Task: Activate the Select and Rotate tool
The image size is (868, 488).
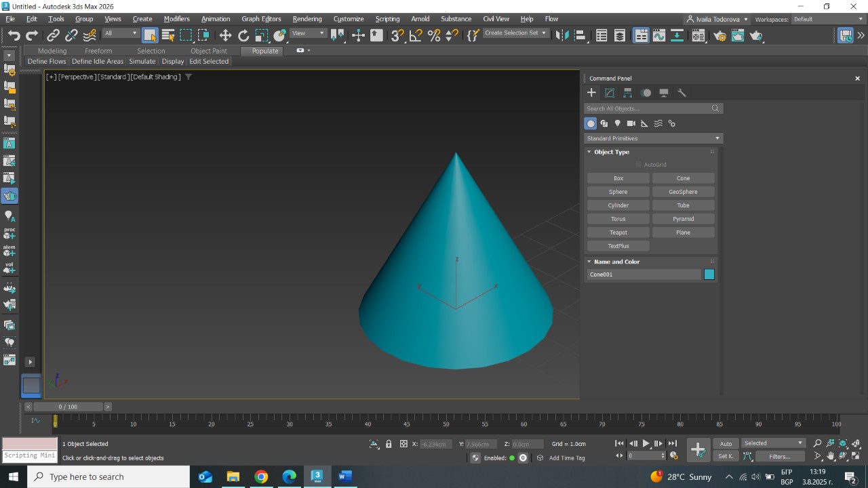Action: click(243, 35)
